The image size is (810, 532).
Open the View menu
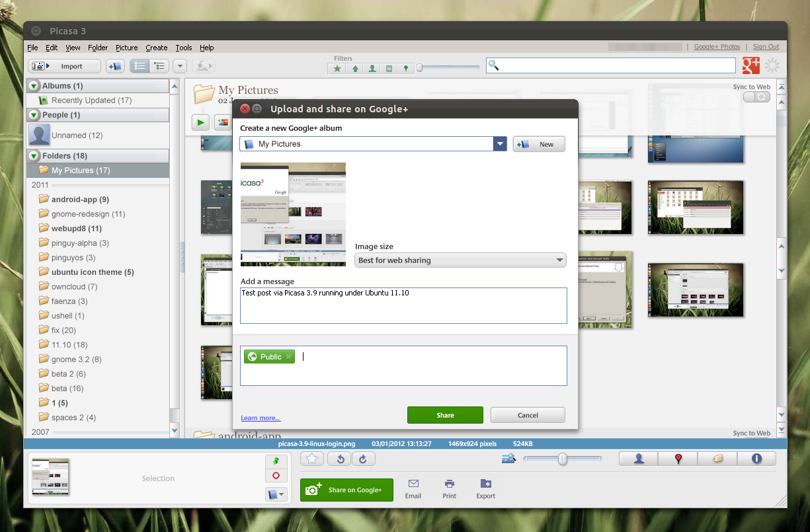point(73,47)
